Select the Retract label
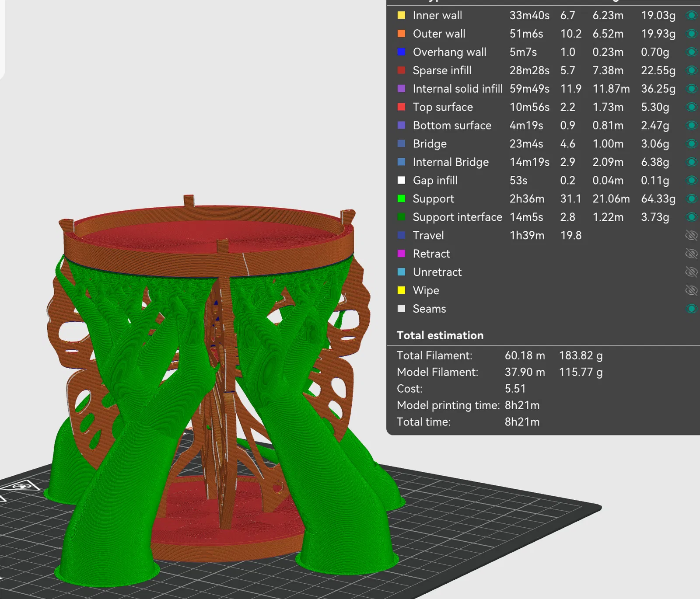 pos(431,254)
